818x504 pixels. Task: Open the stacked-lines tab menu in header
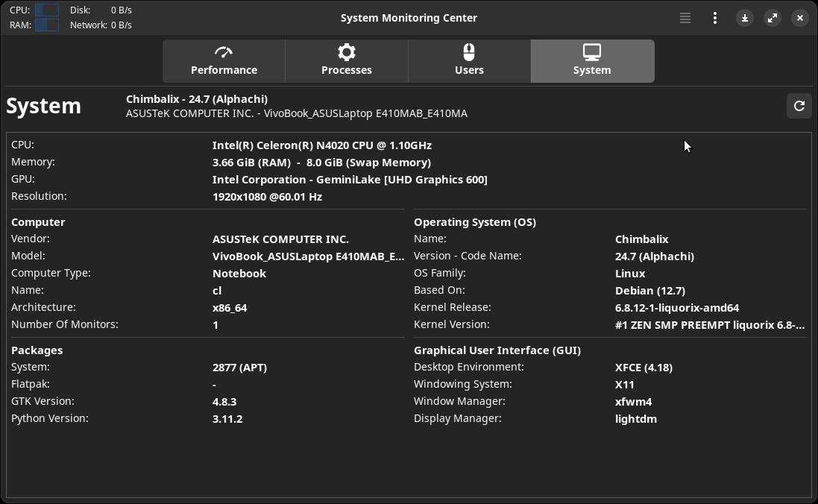(x=685, y=18)
